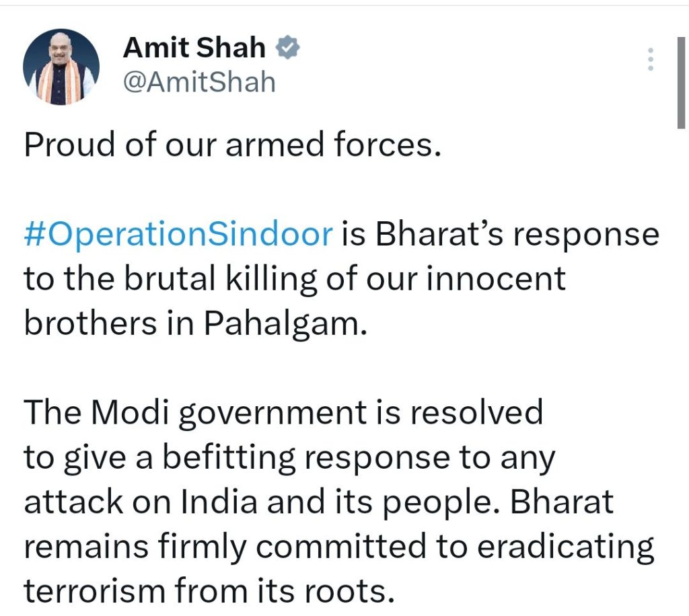This screenshot has height=616, width=689.
Task: Click the line "Proud of our armed forces."
Action: click(232, 145)
